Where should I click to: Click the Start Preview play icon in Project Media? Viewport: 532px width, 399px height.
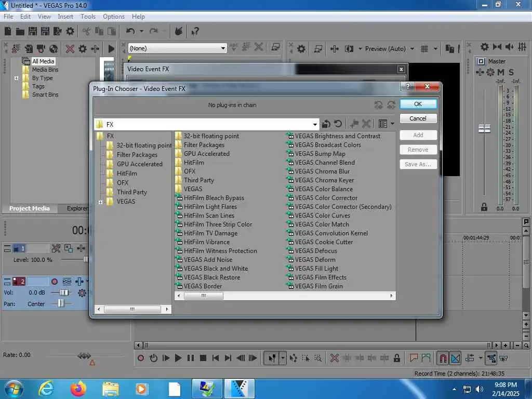click(x=111, y=48)
